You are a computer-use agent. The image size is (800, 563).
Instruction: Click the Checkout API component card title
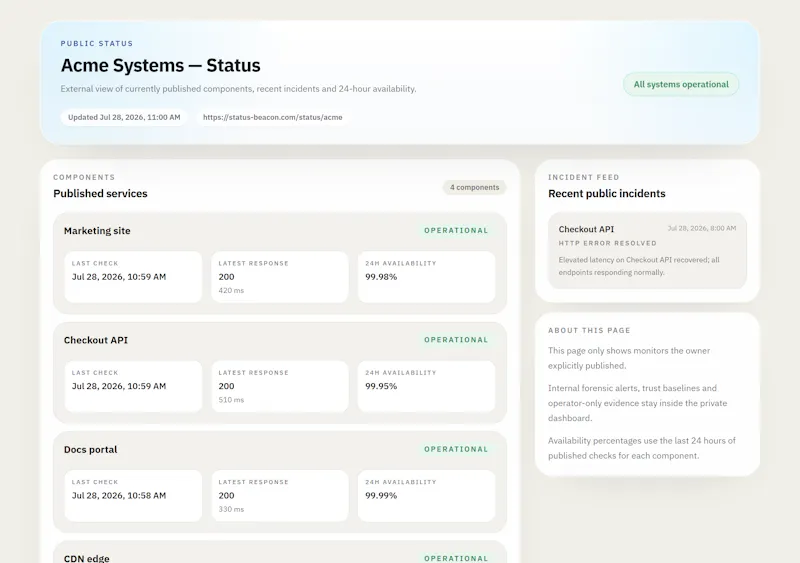(x=96, y=340)
